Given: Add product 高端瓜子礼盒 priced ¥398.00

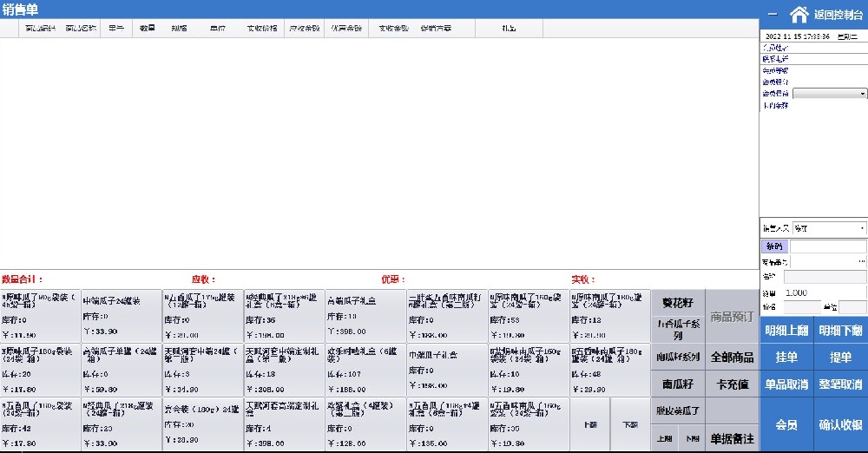Looking at the screenshot, I should (365, 316).
